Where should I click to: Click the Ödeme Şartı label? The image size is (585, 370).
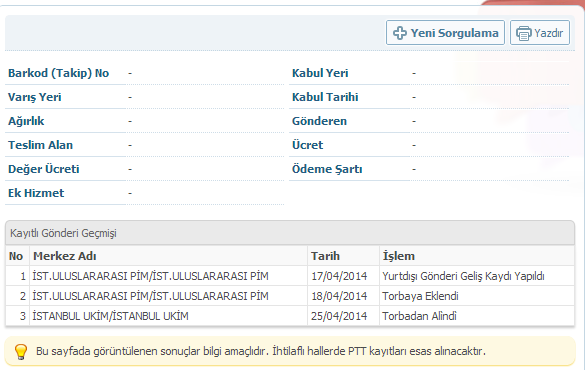pyautogui.click(x=327, y=169)
